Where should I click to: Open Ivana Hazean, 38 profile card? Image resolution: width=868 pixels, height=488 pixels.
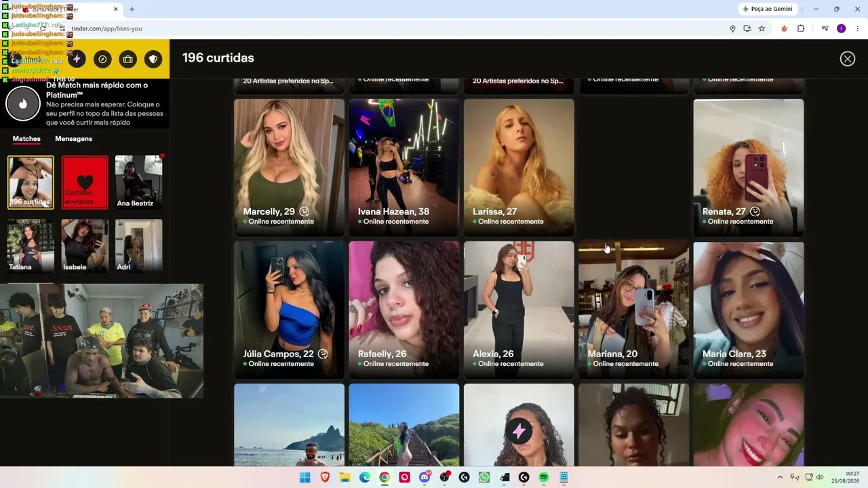pos(404,167)
